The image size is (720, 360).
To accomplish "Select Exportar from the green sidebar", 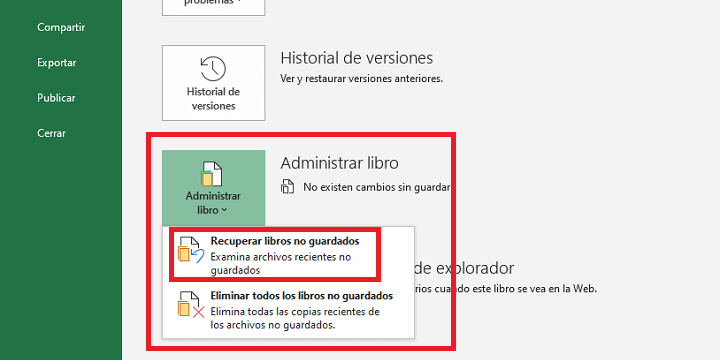I will click(x=56, y=62).
